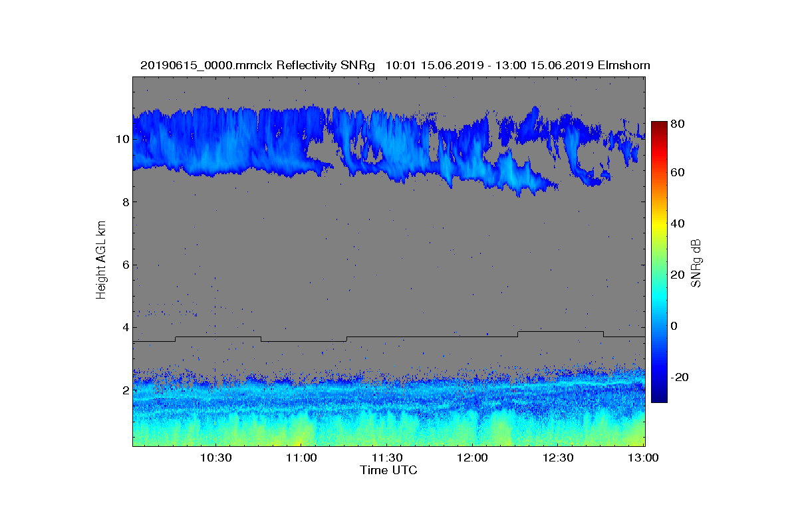Click the colorbar value -20
Viewport: 798px width, 532px height.
(x=680, y=377)
